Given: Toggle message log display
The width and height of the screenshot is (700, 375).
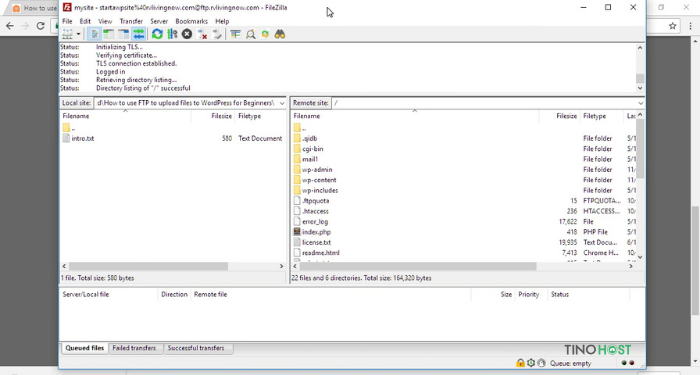Looking at the screenshot, I should (x=94, y=34).
